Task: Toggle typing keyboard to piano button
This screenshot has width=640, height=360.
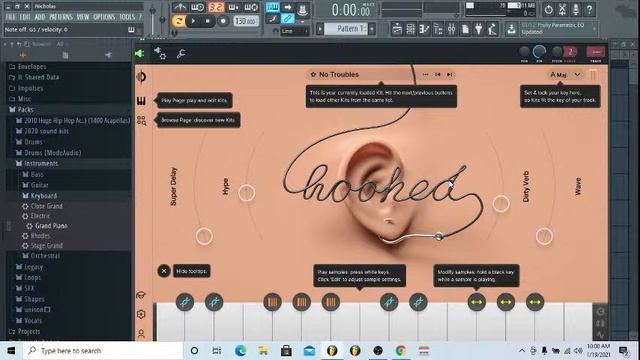Action: 273,7
